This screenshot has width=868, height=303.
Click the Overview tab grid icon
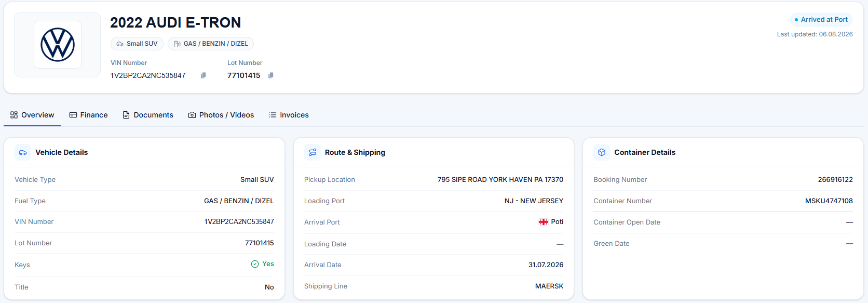pyautogui.click(x=14, y=115)
